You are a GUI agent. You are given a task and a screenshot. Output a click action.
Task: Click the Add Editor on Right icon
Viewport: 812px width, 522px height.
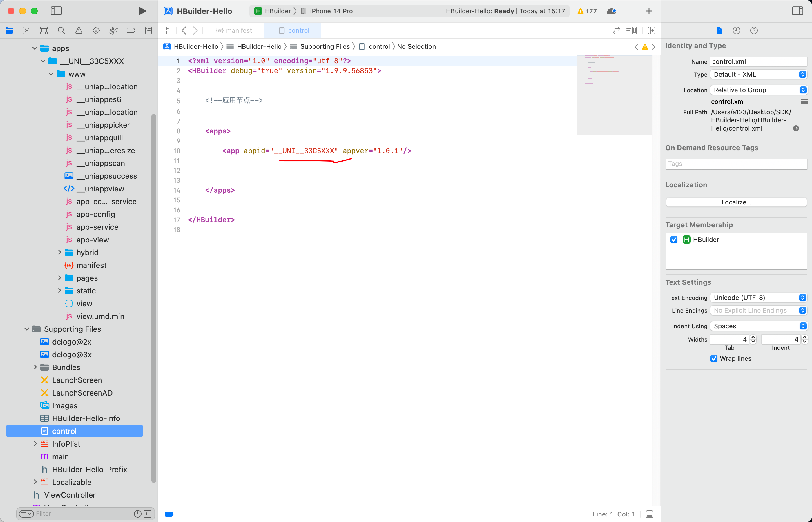(x=651, y=30)
